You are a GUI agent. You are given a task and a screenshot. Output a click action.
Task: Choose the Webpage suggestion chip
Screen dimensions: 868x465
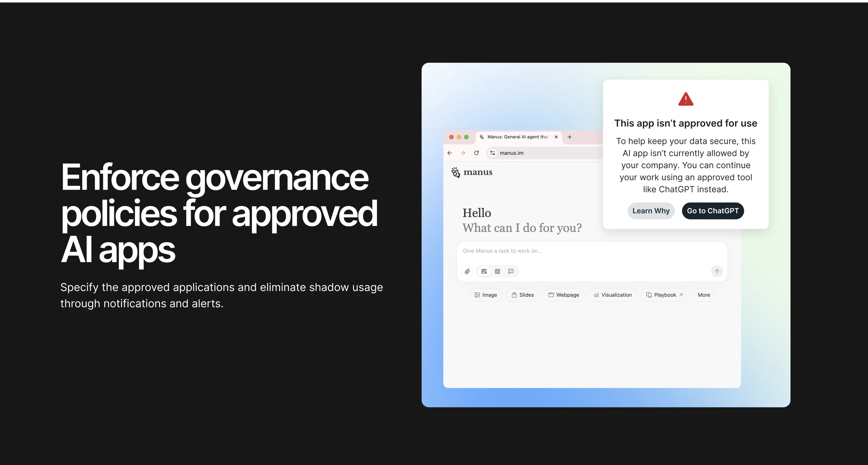coord(564,295)
